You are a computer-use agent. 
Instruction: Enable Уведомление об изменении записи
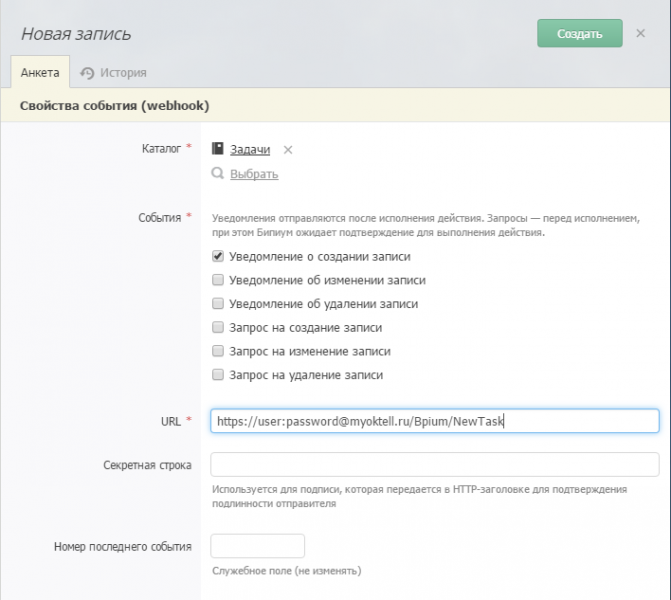[218, 280]
